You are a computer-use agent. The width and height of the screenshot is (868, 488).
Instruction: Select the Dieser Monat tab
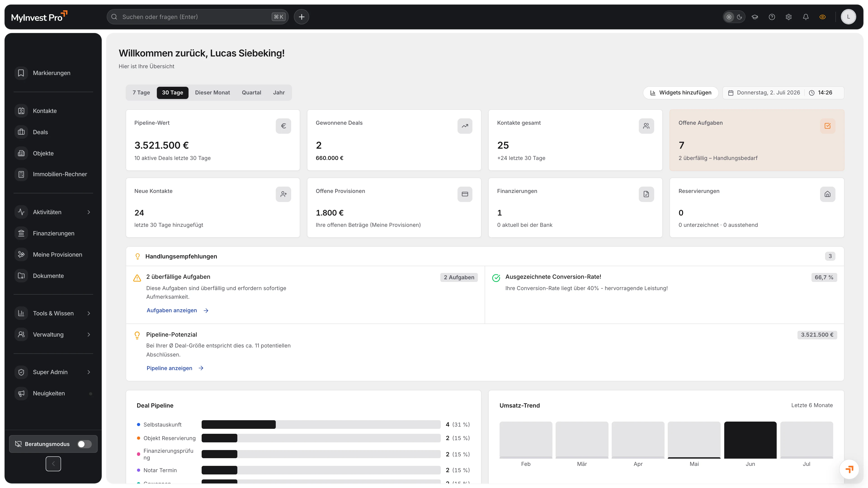click(212, 93)
